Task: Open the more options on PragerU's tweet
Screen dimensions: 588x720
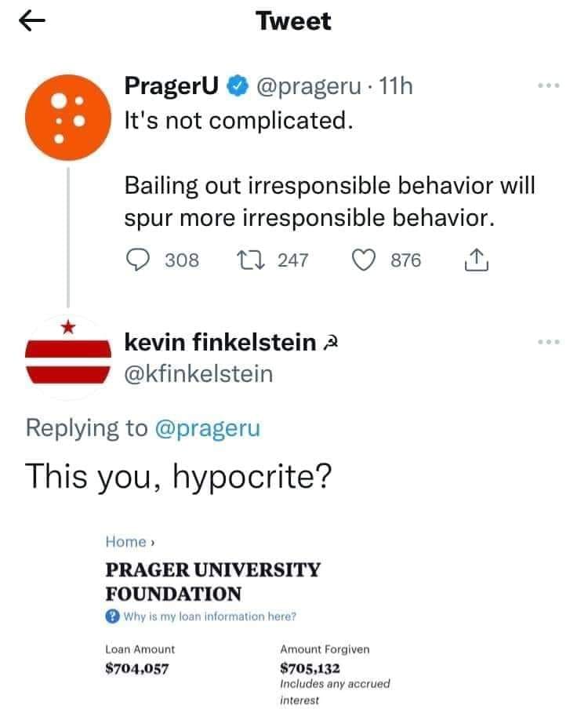Action: tap(549, 85)
